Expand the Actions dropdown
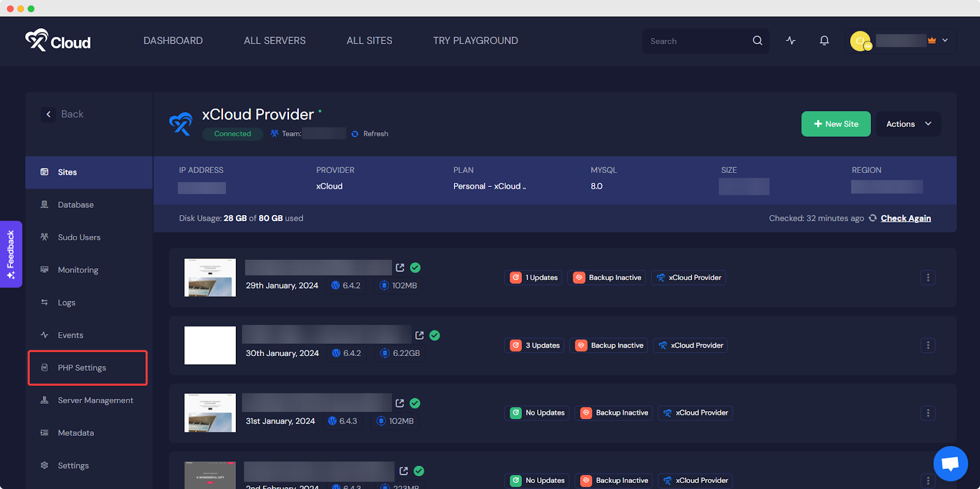Screen dimensions: 980x489 (x=908, y=124)
